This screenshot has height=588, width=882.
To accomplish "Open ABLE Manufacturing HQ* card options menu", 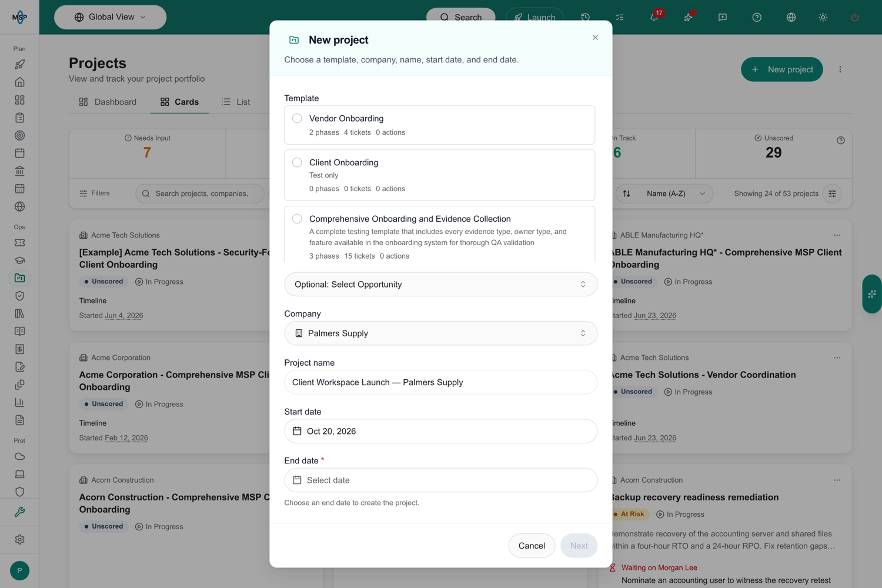I will 837,235.
